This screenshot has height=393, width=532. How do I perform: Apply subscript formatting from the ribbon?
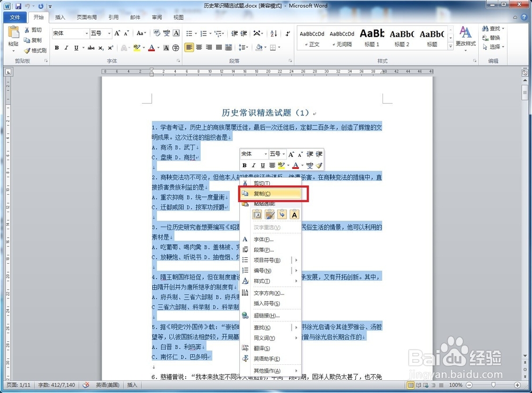(x=101, y=48)
